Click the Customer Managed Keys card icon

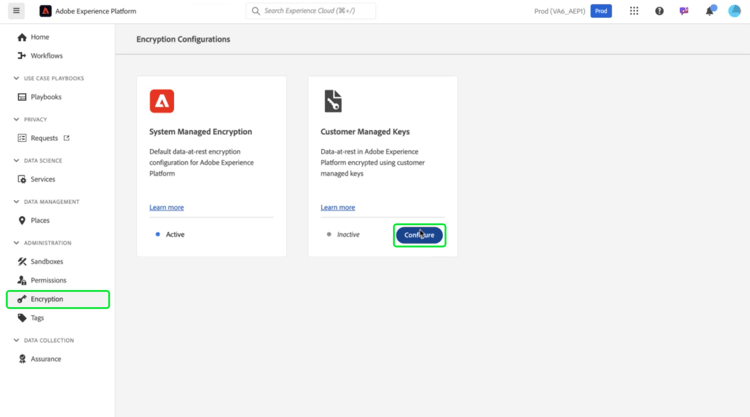332,101
